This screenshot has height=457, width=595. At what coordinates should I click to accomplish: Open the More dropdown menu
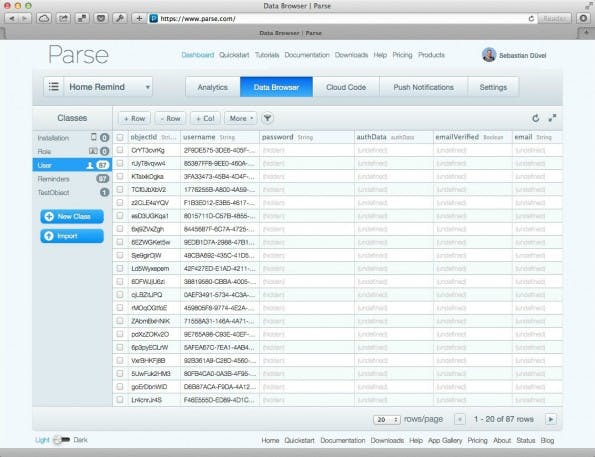(241, 118)
